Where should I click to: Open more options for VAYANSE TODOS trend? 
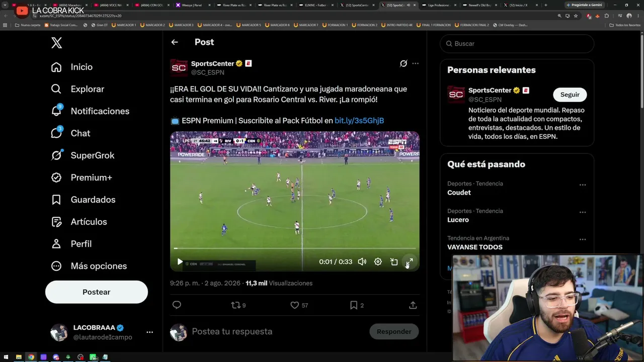point(583,239)
